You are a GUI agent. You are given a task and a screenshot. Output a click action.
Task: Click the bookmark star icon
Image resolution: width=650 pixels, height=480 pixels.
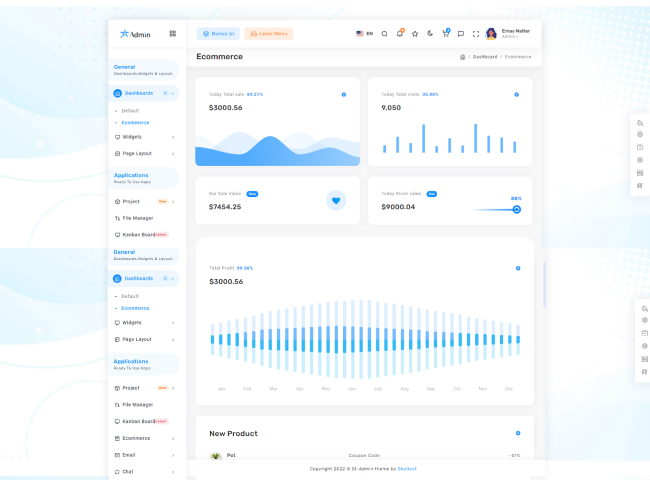tap(415, 33)
